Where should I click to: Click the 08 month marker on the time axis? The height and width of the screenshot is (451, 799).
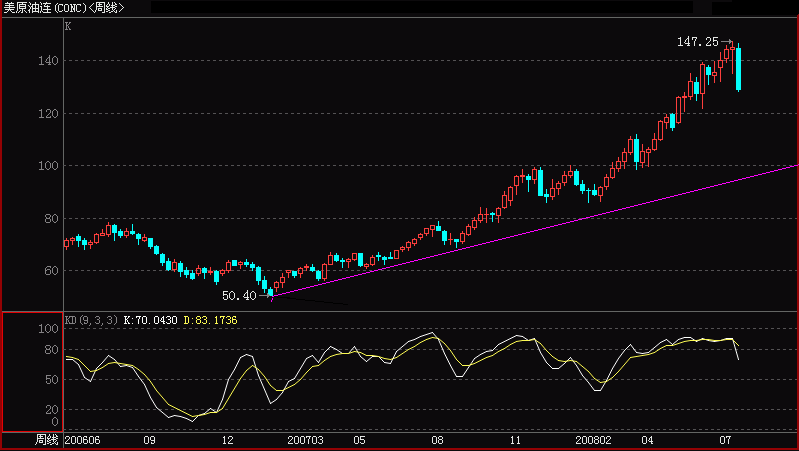(x=437, y=440)
